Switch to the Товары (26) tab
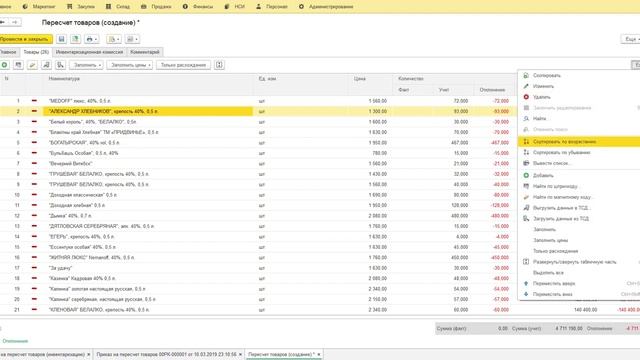This screenshot has width=640, height=360. pyautogui.click(x=36, y=52)
